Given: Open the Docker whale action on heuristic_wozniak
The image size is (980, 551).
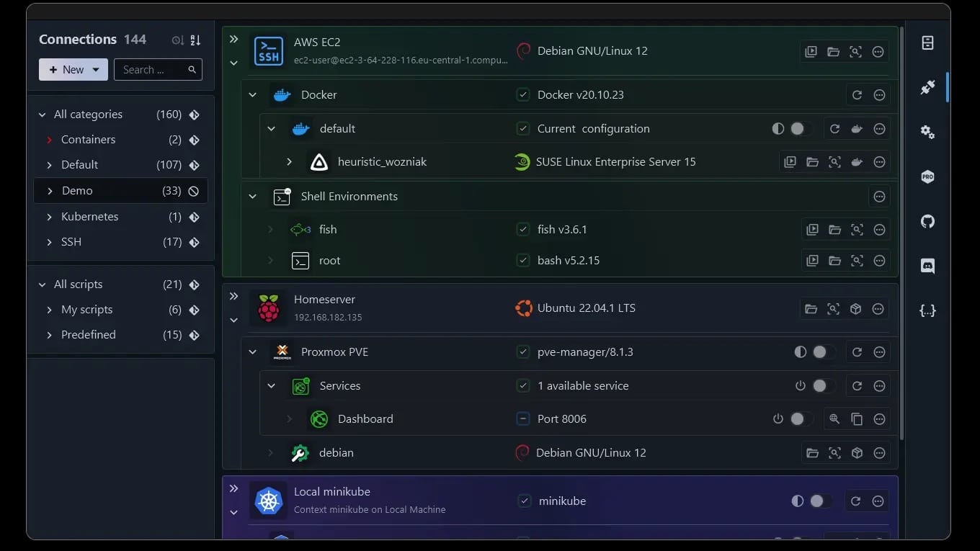Looking at the screenshot, I should (x=857, y=162).
